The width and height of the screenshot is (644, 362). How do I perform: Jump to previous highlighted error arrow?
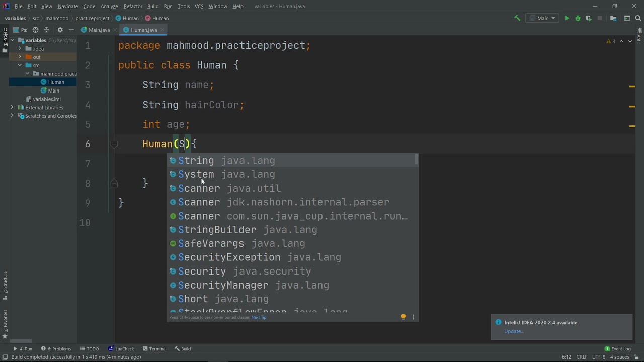pos(621,41)
